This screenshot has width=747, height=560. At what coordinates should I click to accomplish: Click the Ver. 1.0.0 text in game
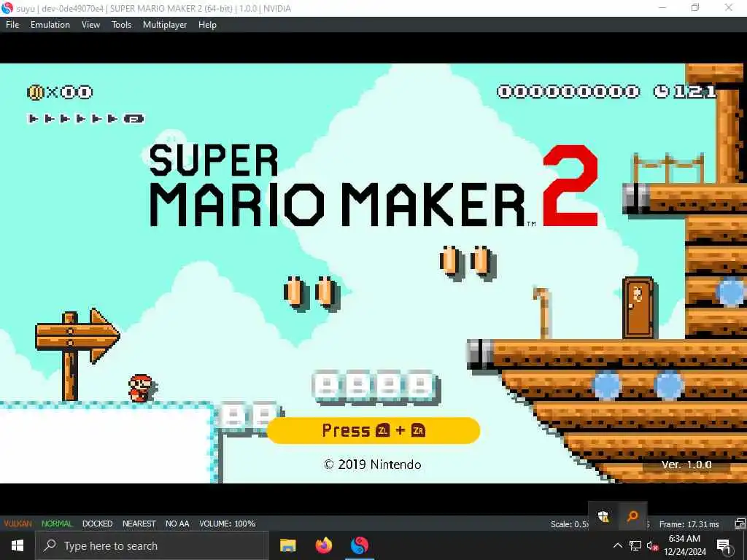click(x=686, y=464)
